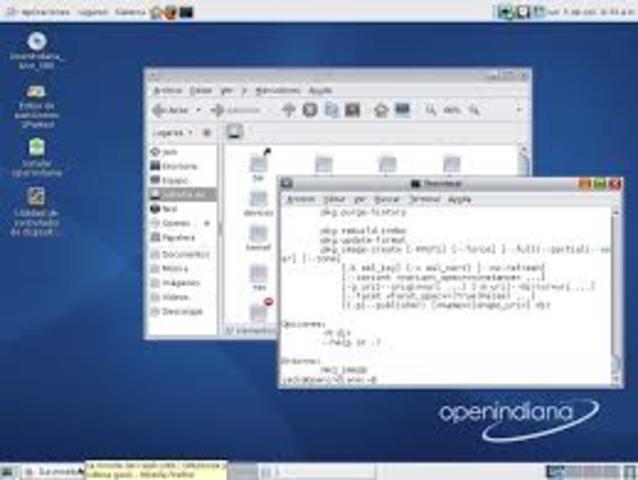The width and height of the screenshot is (638, 480).
Task: Launch Firefox from the top panel
Action: click(x=170, y=12)
